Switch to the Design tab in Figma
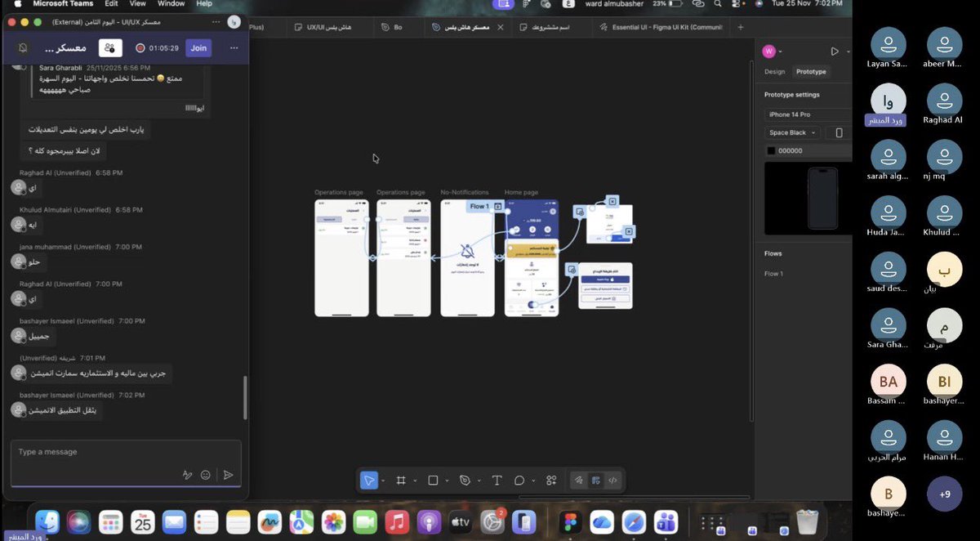Image resolution: width=980 pixels, height=541 pixels. point(776,71)
